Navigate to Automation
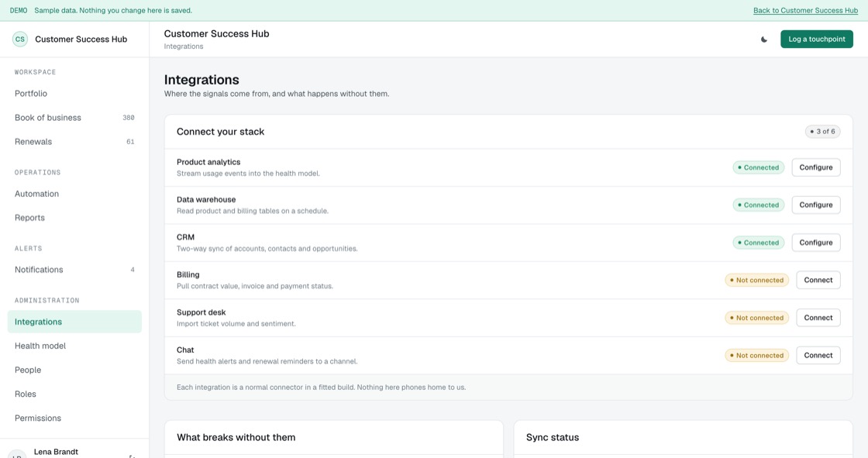The height and width of the screenshot is (458, 868). click(74, 194)
